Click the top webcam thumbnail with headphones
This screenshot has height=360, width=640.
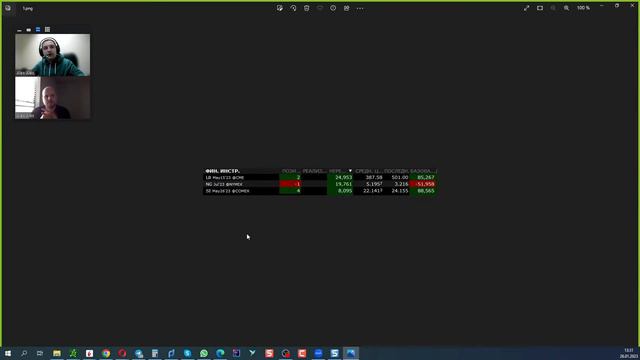pos(53,55)
